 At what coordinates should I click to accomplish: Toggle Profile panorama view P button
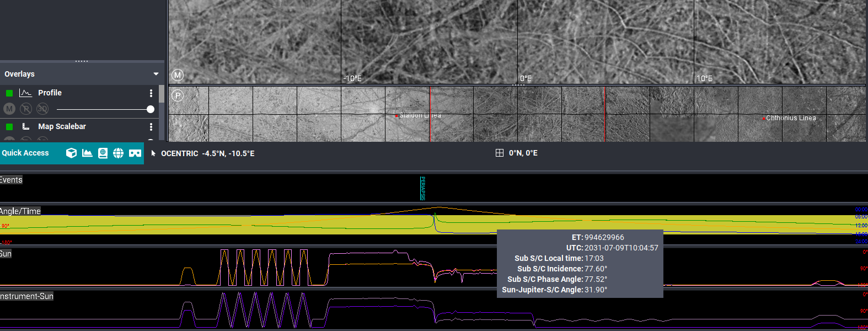click(x=26, y=109)
